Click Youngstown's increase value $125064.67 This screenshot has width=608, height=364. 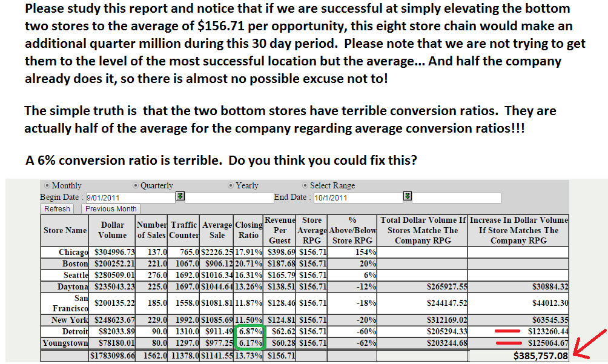tap(518, 343)
